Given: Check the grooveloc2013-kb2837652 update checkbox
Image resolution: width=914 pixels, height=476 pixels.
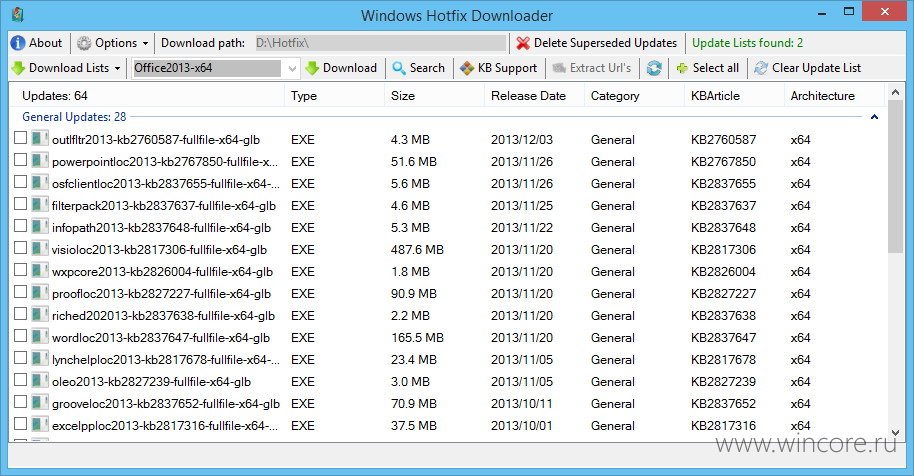Looking at the screenshot, I should coord(20,401).
